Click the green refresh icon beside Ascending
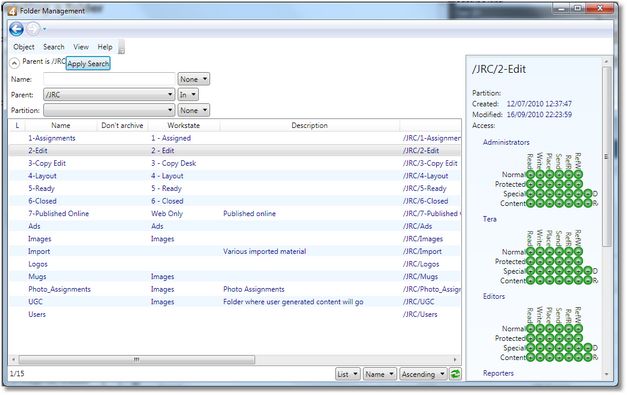 [455, 374]
